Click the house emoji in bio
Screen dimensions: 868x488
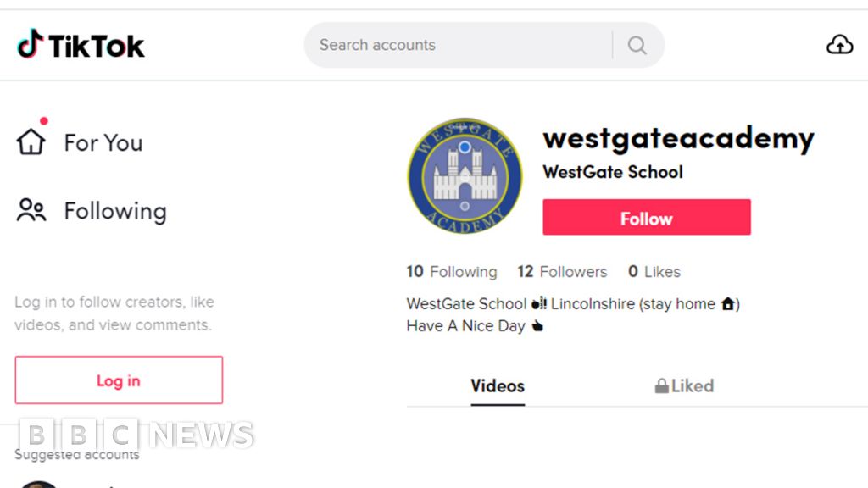(x=728, y=303)
